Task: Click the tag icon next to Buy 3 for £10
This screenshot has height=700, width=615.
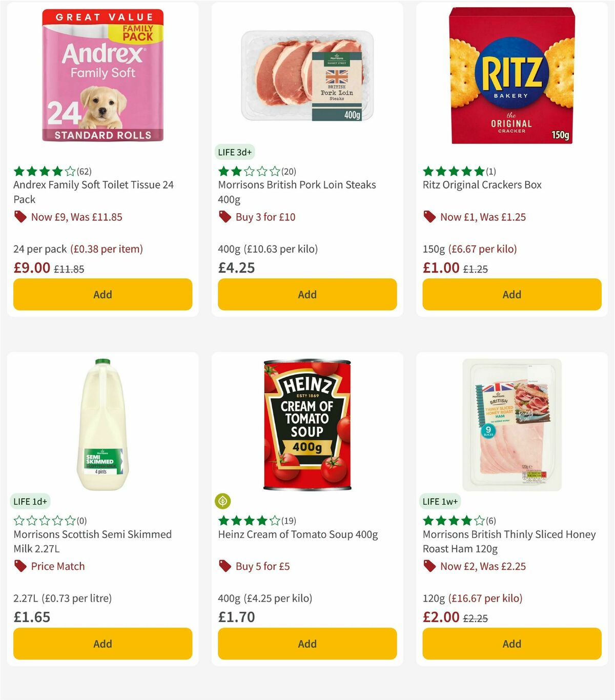Action: click(x=224, y=217)
